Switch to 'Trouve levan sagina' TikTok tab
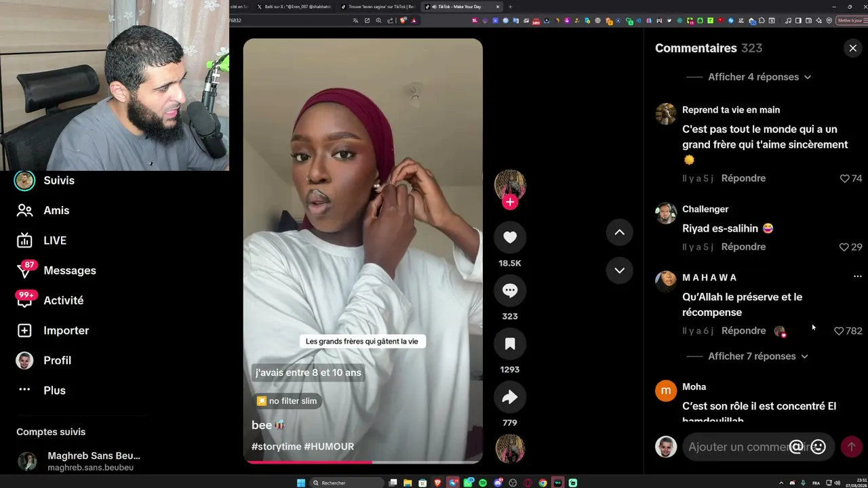The height and width of the screenshot is (488, 868). pyautogui.click(x=378, y=7)
